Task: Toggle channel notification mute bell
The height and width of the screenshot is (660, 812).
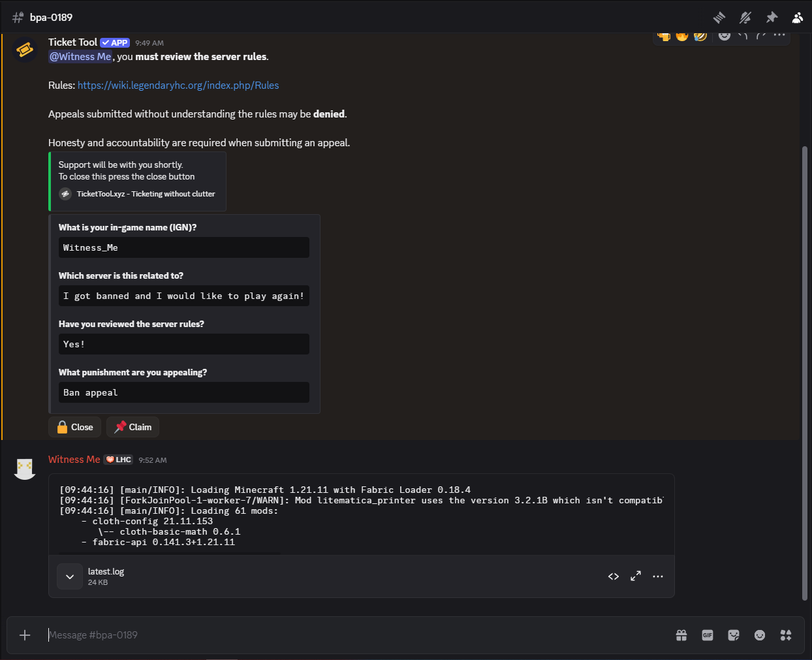Action: tap(745, 18)
